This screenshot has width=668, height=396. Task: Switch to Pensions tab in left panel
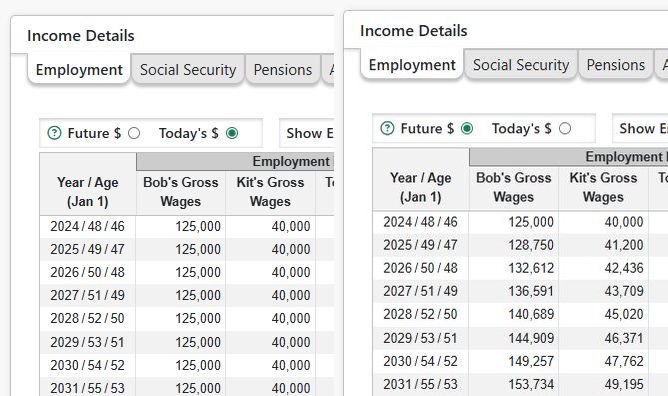click(x=283, y=69)
